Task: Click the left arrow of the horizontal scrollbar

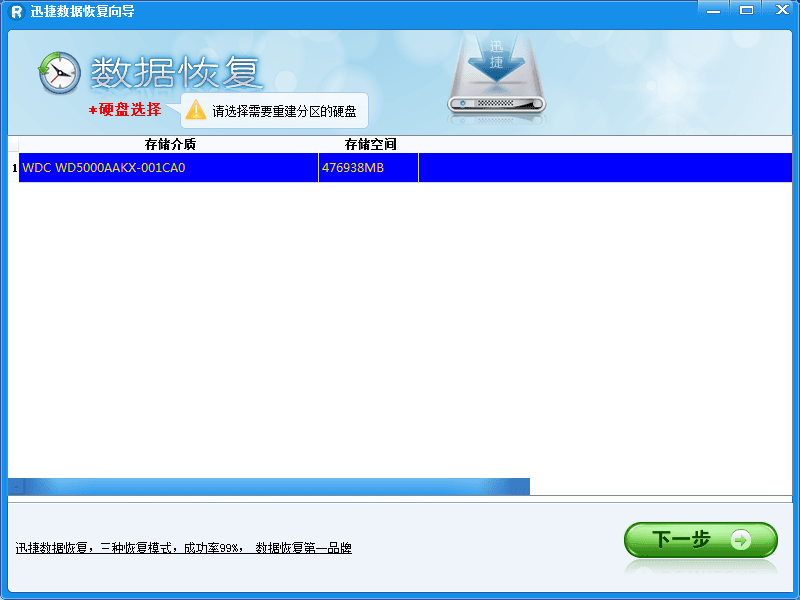Action: pos(15,487)
